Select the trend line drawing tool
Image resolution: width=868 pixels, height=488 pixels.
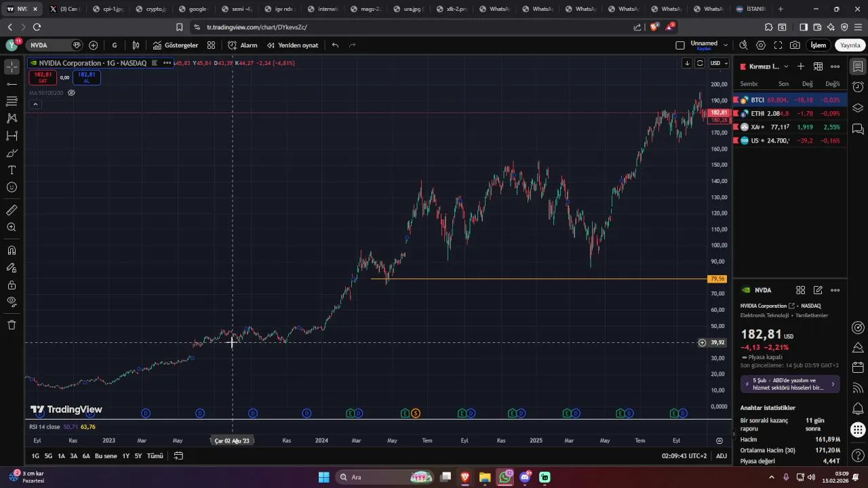click(12, 84)
